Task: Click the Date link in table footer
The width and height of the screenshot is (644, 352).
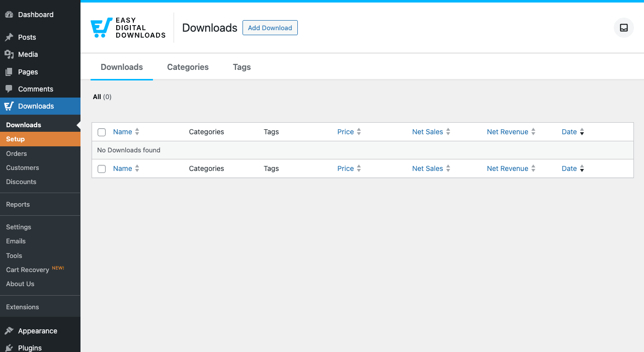Action: coord(569,168)
